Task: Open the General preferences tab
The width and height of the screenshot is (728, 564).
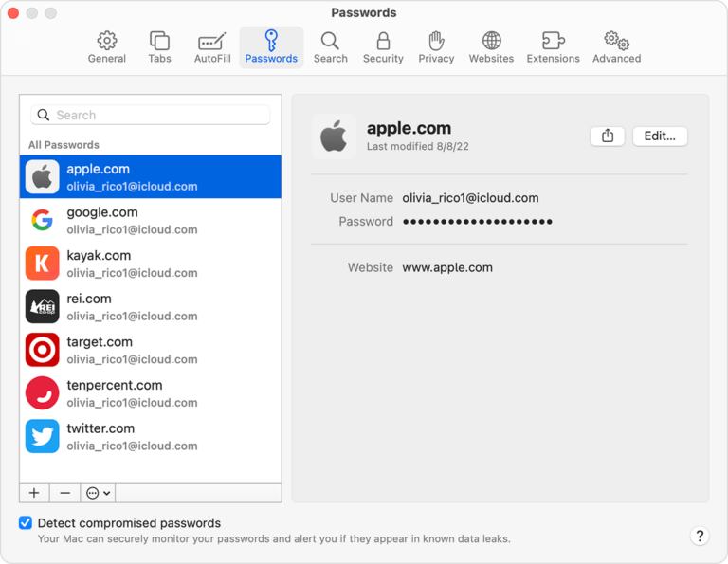Action: coord(107,47)
